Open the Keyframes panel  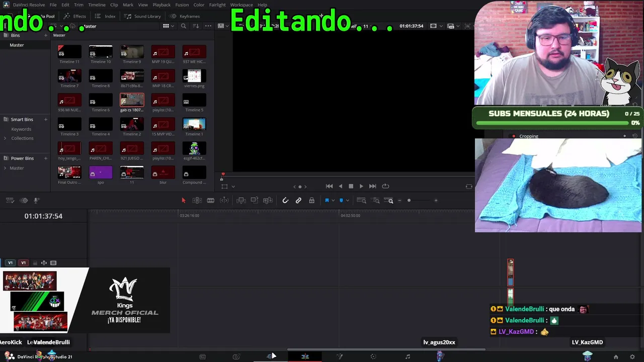pos(185,16)
